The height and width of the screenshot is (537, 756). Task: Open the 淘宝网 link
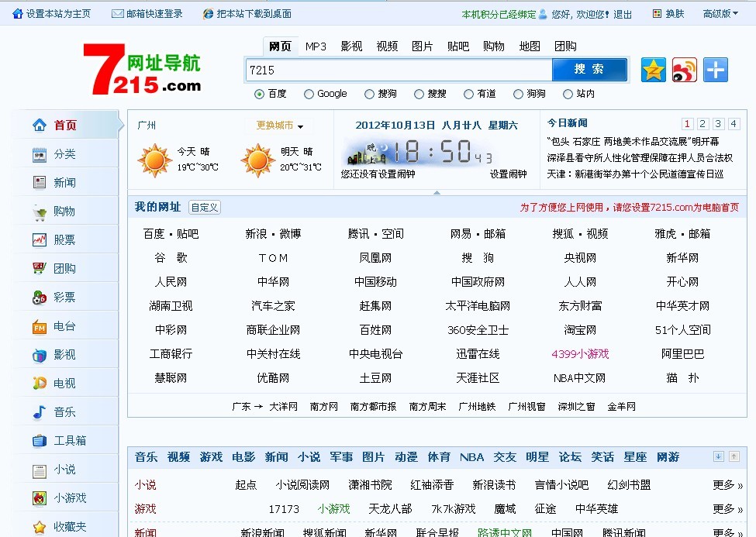580,330
